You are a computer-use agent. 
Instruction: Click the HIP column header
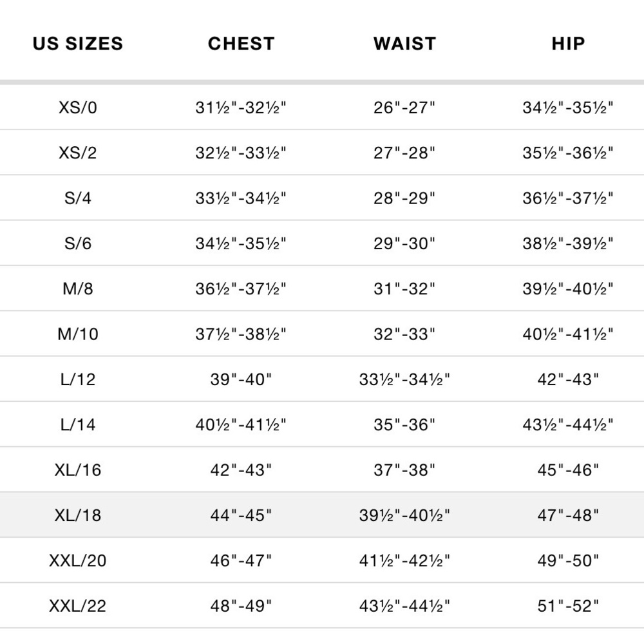click(x=568, y=44)
